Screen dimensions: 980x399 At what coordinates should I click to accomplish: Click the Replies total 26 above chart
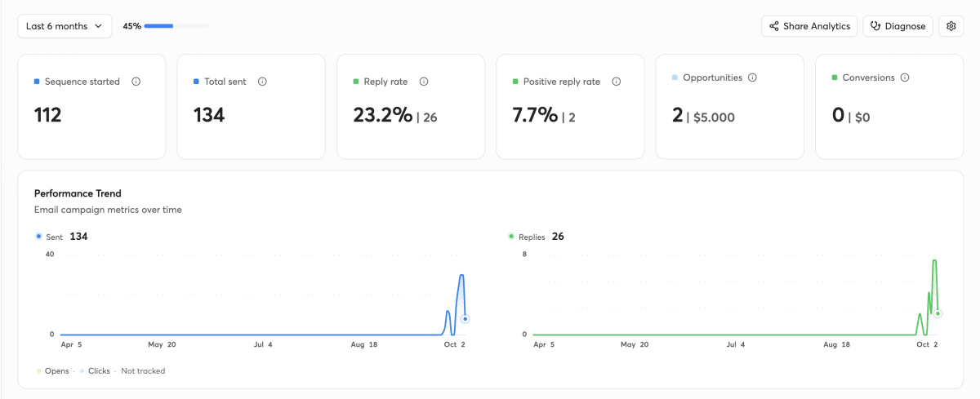pyautogui.click(x=558, y=237)
